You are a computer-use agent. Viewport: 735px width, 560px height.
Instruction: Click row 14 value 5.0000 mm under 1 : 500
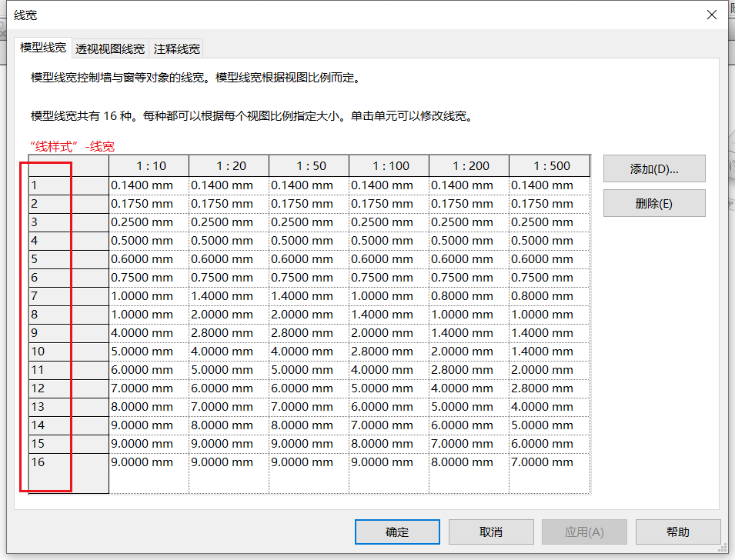coord(550,425)
